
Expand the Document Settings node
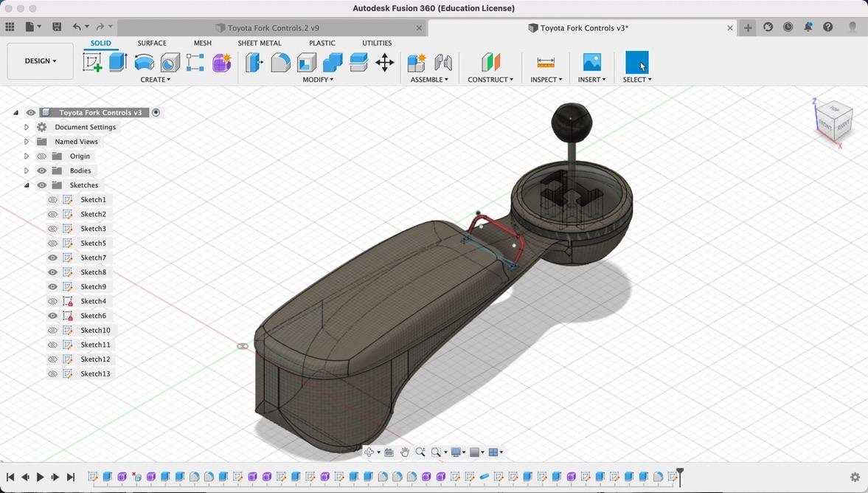point(26,127)
